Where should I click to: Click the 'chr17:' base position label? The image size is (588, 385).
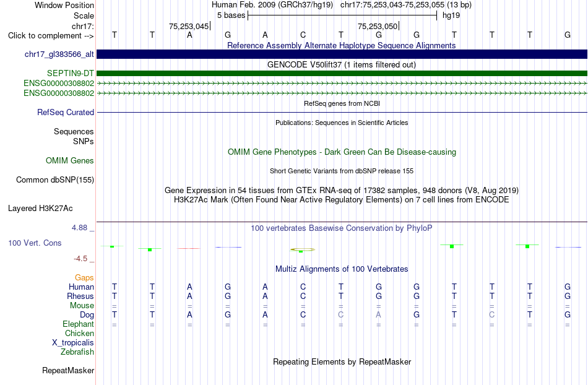coord(82,26)
